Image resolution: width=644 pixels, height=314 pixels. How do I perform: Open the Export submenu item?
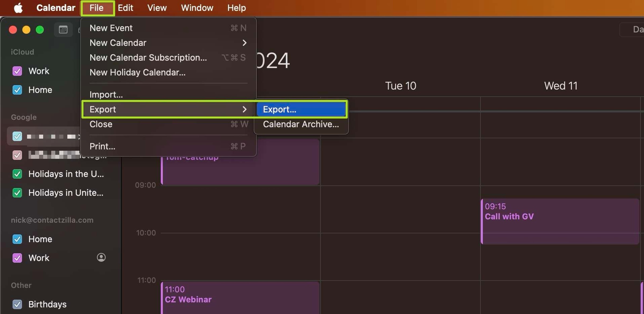click(169, 109)
